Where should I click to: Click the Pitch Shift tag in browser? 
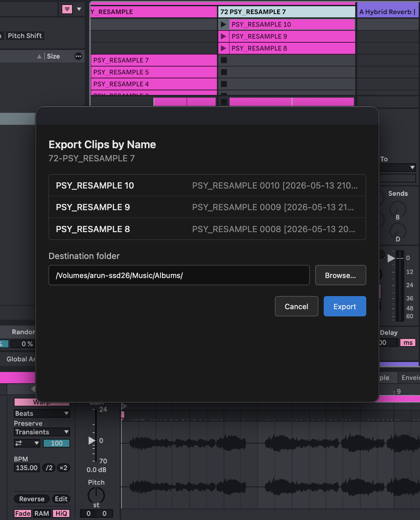click(25, 36)
